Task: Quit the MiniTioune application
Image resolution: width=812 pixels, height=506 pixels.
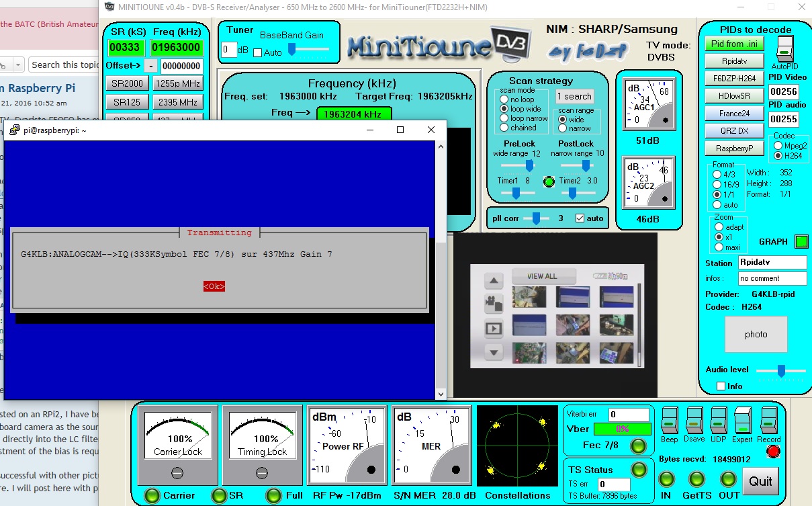Action: pos(761,480)
